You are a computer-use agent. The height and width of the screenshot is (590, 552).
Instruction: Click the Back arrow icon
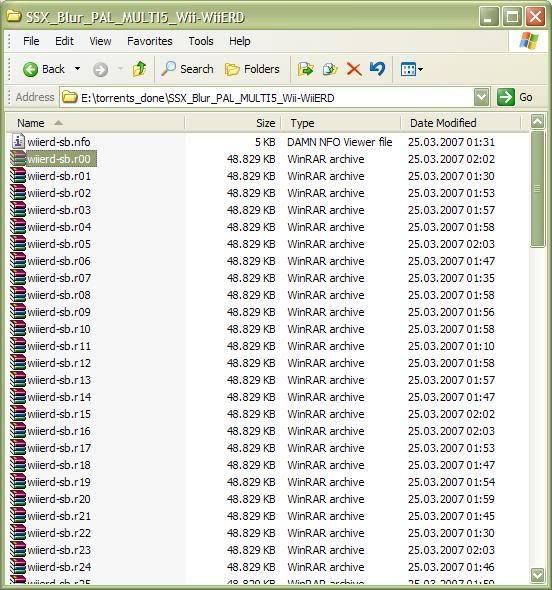[x=30, y=70]
